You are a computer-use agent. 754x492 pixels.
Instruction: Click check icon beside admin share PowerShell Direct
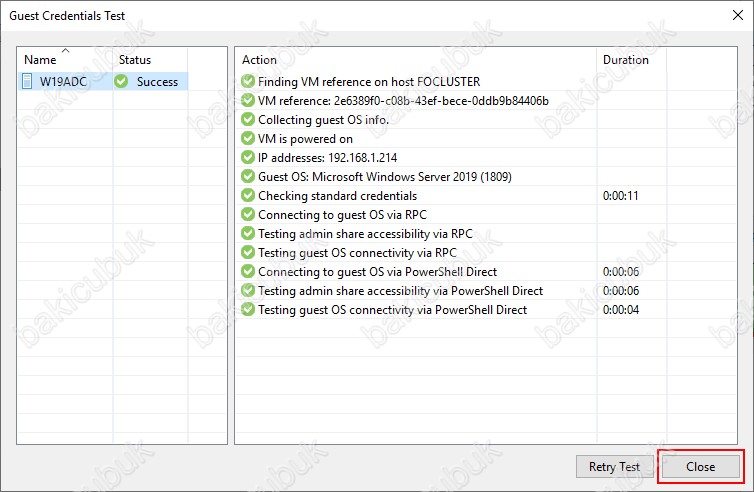[248, 290]
